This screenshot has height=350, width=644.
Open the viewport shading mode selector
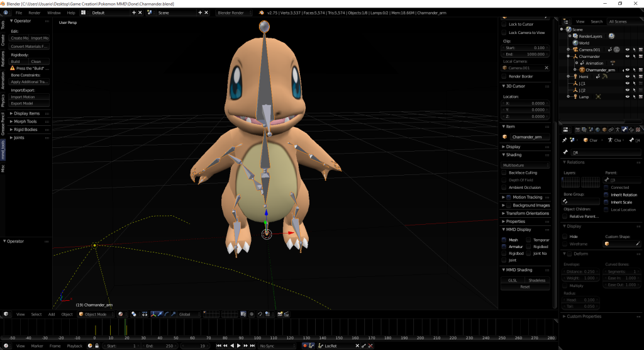121,314
